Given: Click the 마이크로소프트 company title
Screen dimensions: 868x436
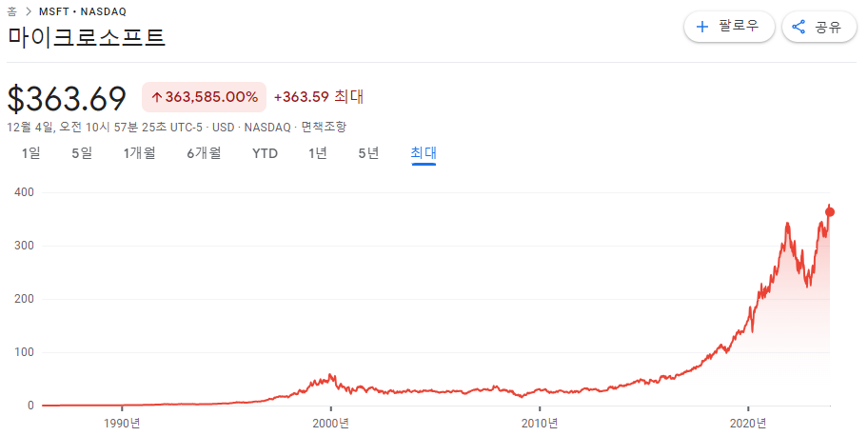Looking at the screenshot, I should tap(87, 37).
